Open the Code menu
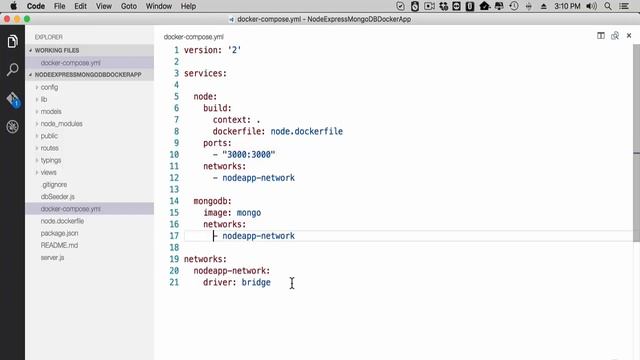This screenshot has height=360, width=640. [36, 6]
